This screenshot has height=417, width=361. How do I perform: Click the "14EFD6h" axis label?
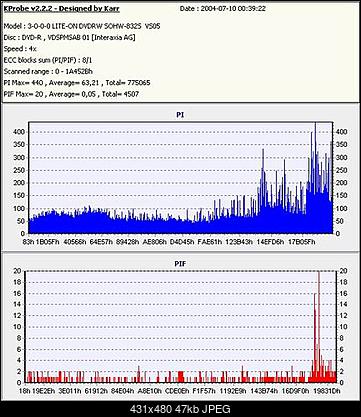(x=270, y=242)
